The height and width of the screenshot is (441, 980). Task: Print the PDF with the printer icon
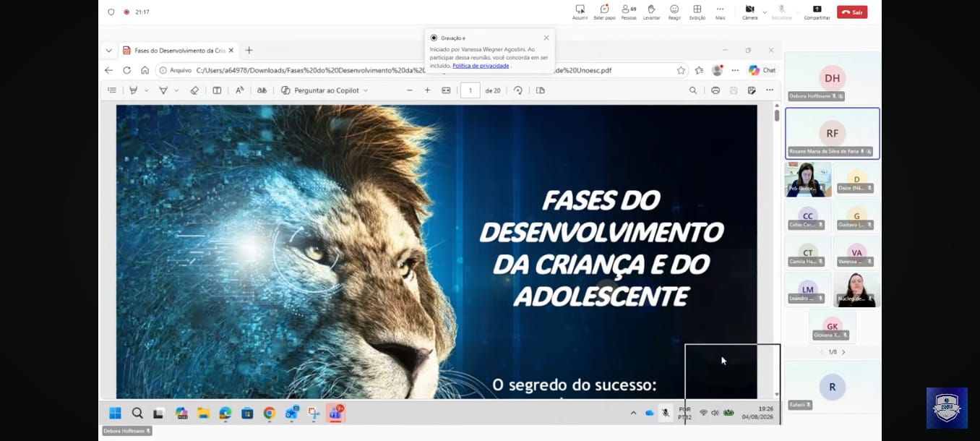(715, 90)
